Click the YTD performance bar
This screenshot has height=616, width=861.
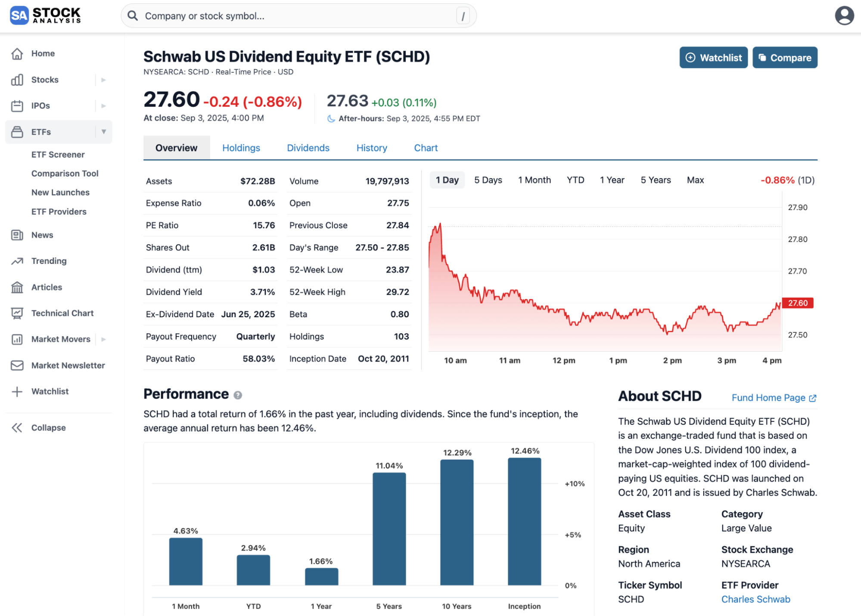[253, 570]
